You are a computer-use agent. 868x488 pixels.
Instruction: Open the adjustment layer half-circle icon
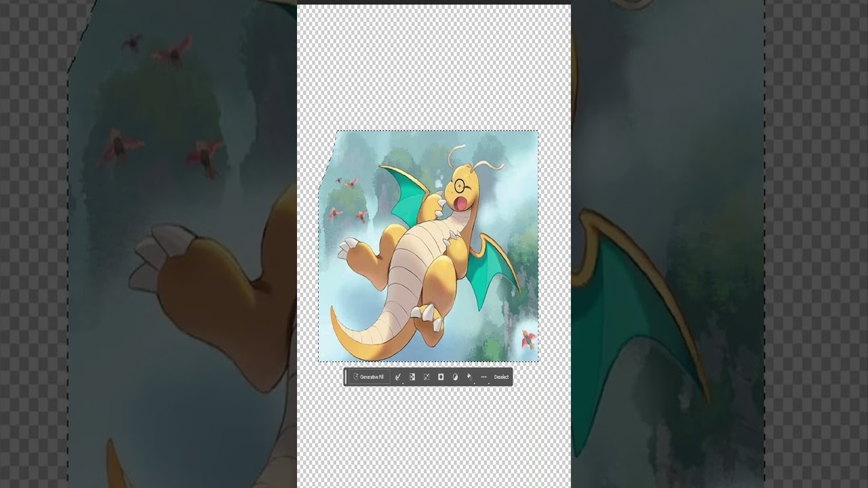tap(455, 377)
